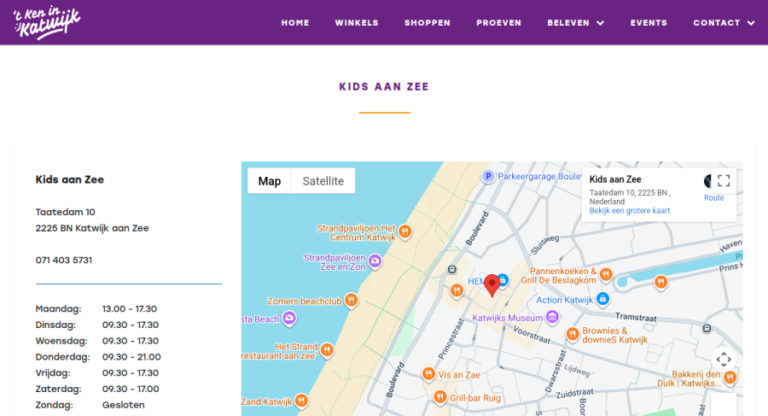Open the Shoppen menu item
The height and width of the screenshot is (416, 768).
(x=427, y=23)
